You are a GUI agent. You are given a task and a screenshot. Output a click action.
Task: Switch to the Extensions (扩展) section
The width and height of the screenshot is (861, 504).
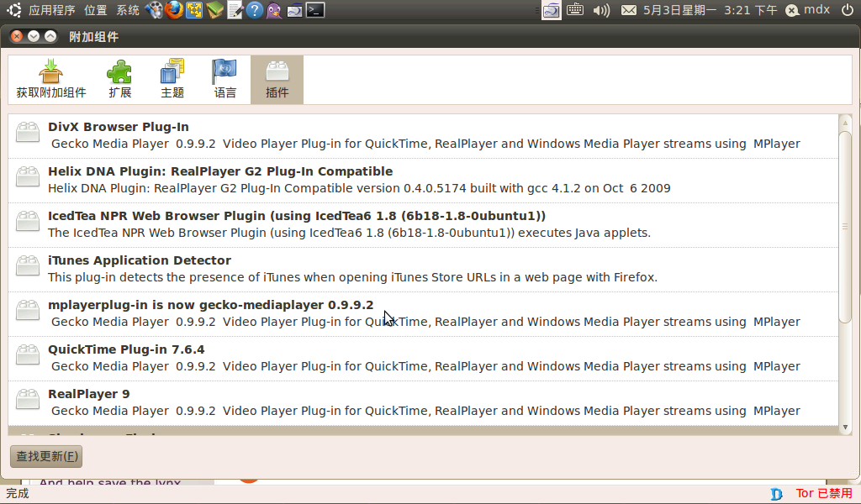point(119,80)
